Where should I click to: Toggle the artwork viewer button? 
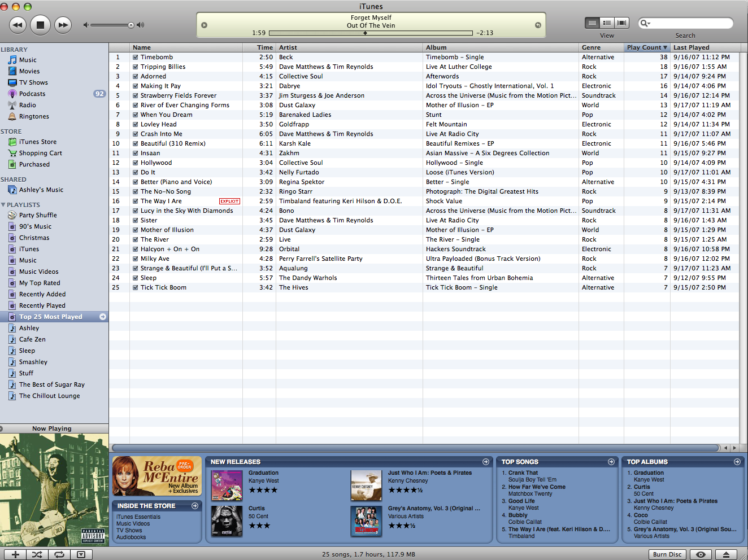[81, 554]
